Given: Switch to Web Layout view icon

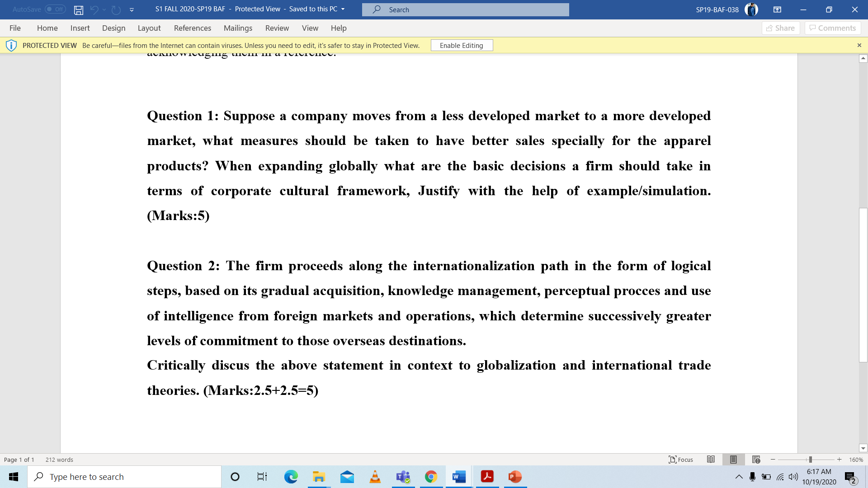Looking at the screenshot, I should [x=756, y=460].
